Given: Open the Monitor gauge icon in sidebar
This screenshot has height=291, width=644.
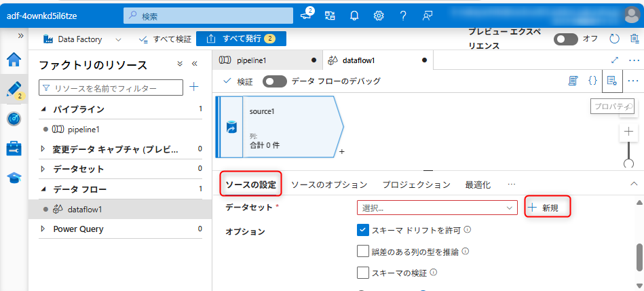Looking at the screenshot, I should click(x=14, y=119).
